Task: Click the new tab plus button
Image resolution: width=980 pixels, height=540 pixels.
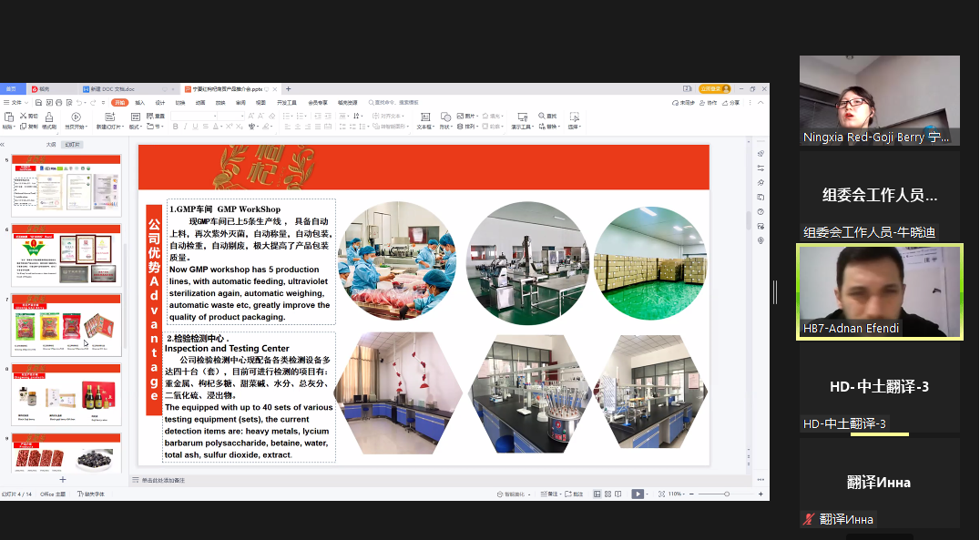Action: click(288, 88)
